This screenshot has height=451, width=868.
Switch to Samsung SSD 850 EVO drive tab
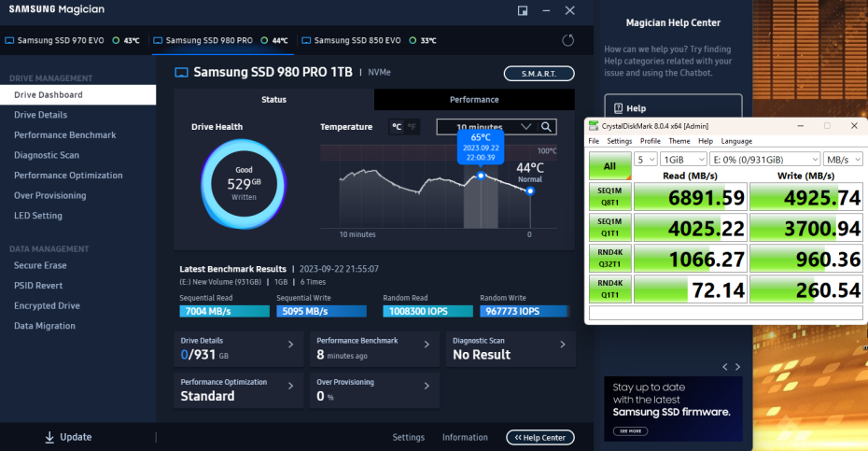click(x=370, y=40)
